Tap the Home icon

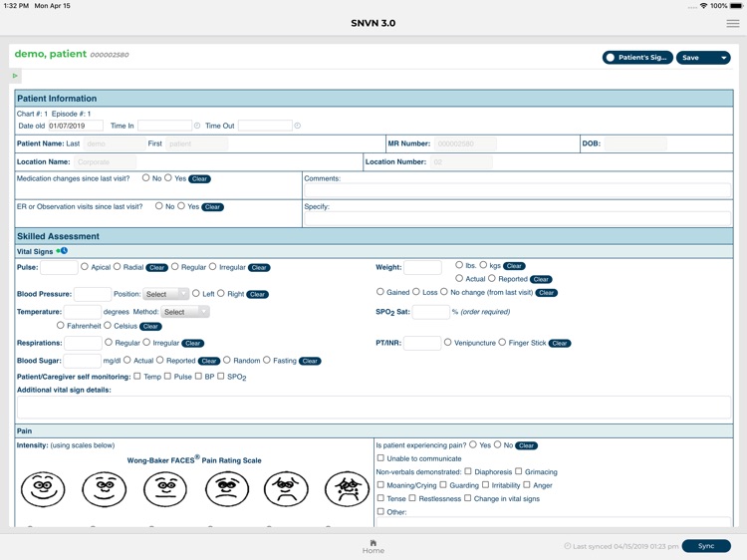(373, 543)
